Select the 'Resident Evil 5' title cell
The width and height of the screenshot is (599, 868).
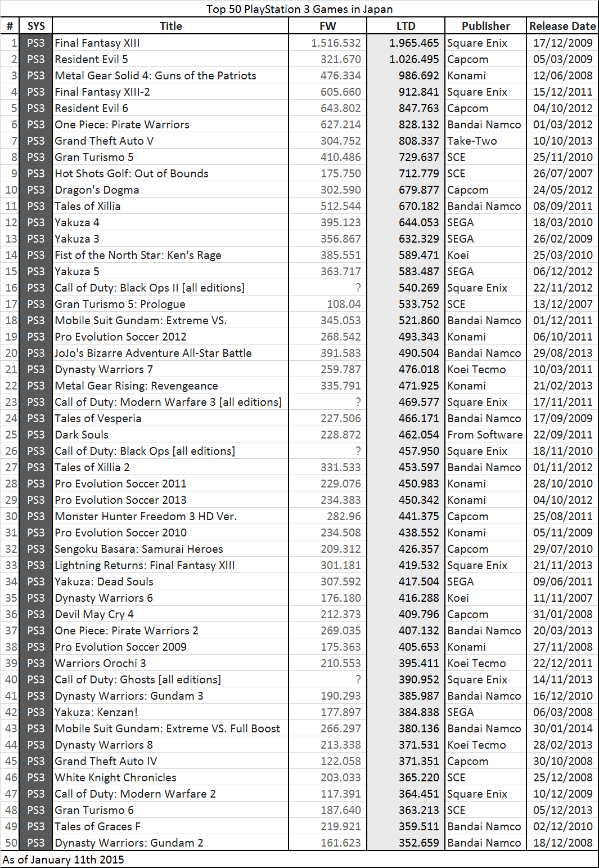[x=170, y=59]
